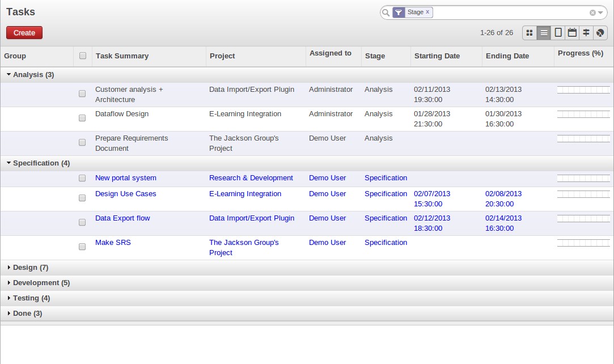Switch to Kanban view icon
The height and width of the screenshot is (364, 614).
tap(530, 33)
